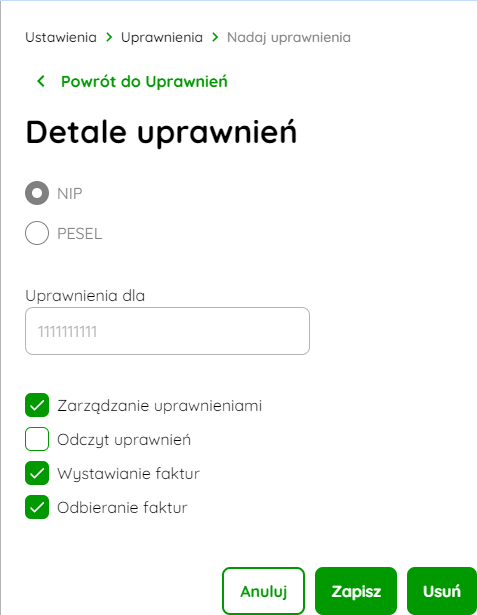Go to Uprawnienia breadcrumb

click(x=162, y=37)
